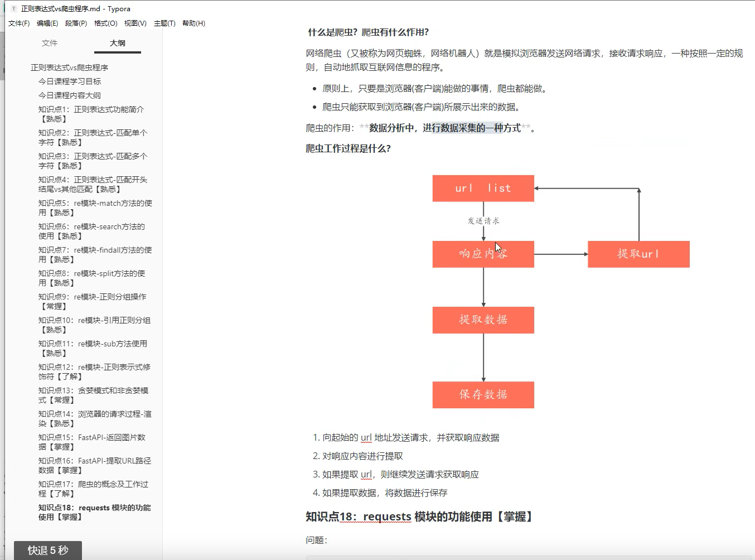Image resolution: width=755 pixels, height=560 pixels.
Task: Select outline item 知识点11 re模块-sub方法使用
Action: (93, 348)
